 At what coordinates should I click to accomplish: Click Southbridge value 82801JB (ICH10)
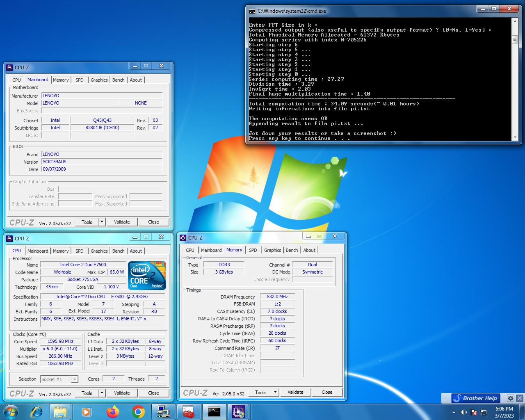102,128
